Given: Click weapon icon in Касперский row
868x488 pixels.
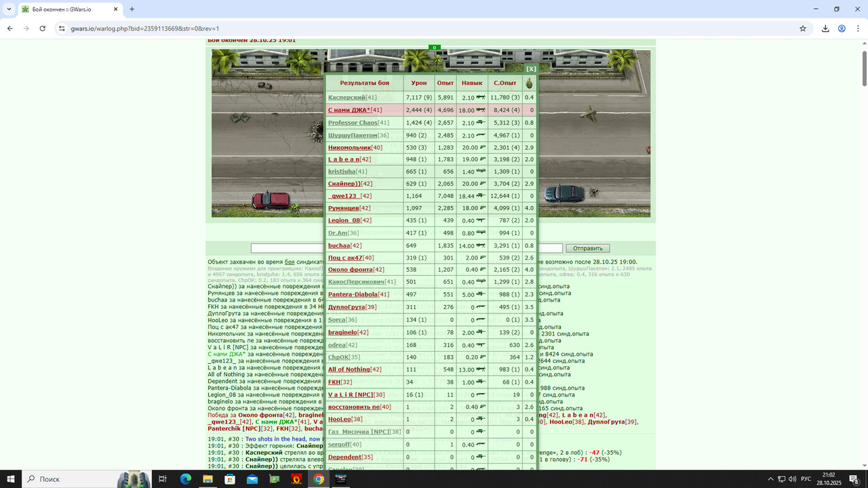Looking at the screenshot, I should tap(481, 98).
